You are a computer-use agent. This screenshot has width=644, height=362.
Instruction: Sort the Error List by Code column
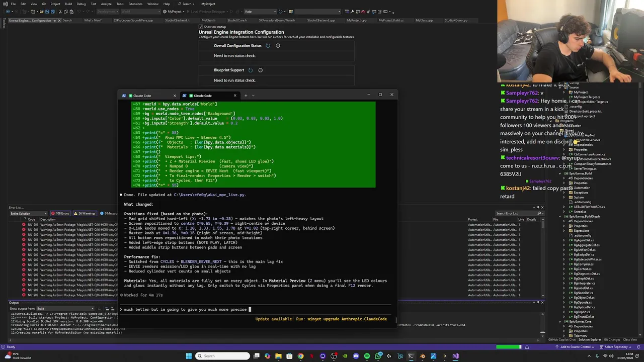31,219
